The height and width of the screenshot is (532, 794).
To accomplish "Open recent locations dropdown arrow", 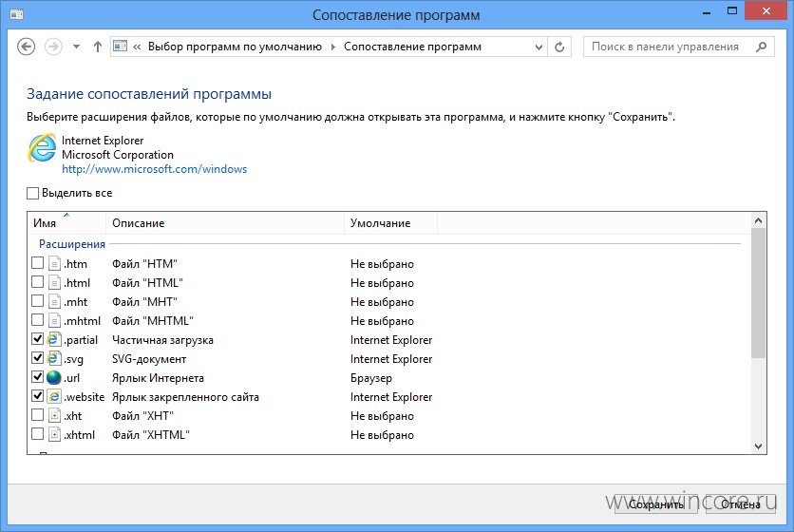I will click(76, 47).
